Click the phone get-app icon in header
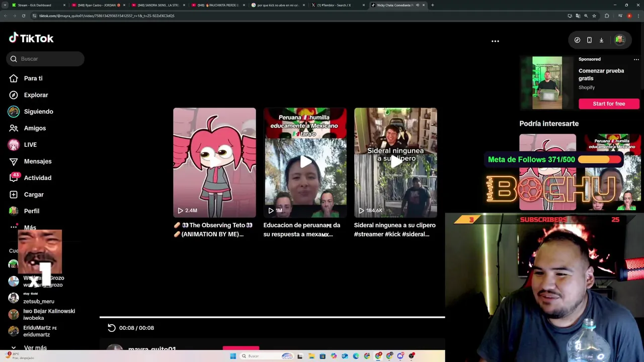 click(x=589, y=40)
